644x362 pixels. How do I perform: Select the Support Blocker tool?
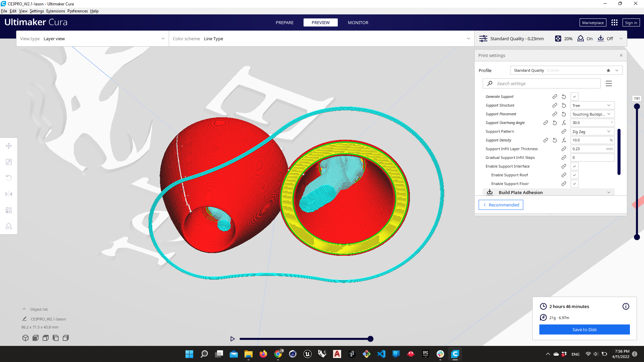(x=9, y=226)
